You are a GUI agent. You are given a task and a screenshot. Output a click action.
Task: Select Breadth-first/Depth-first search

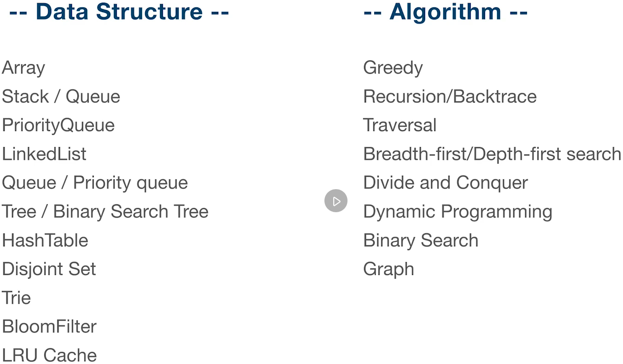tap(492, 154)
